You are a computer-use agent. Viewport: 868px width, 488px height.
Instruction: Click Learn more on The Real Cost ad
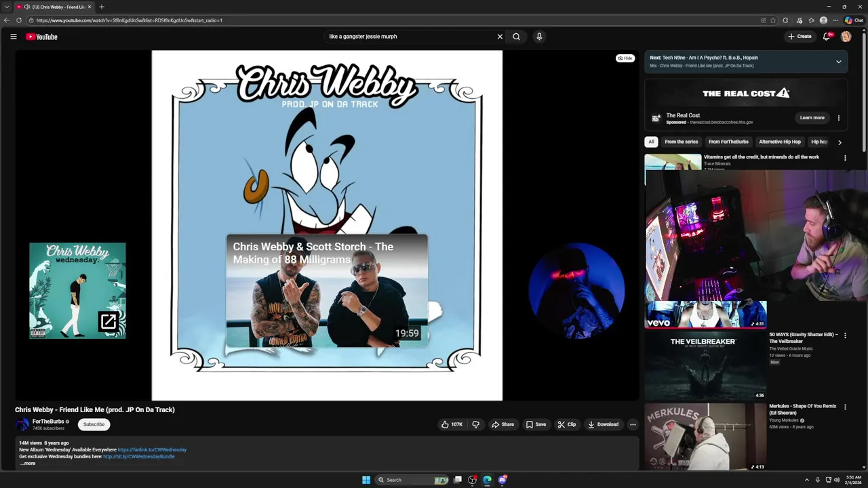[x=812, y=118]
